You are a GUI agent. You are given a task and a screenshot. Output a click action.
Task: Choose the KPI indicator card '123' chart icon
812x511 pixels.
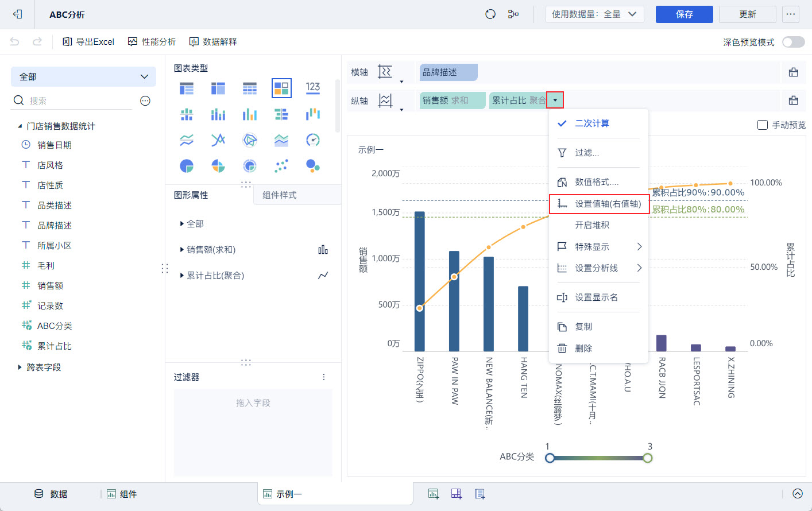pos(313,88)
